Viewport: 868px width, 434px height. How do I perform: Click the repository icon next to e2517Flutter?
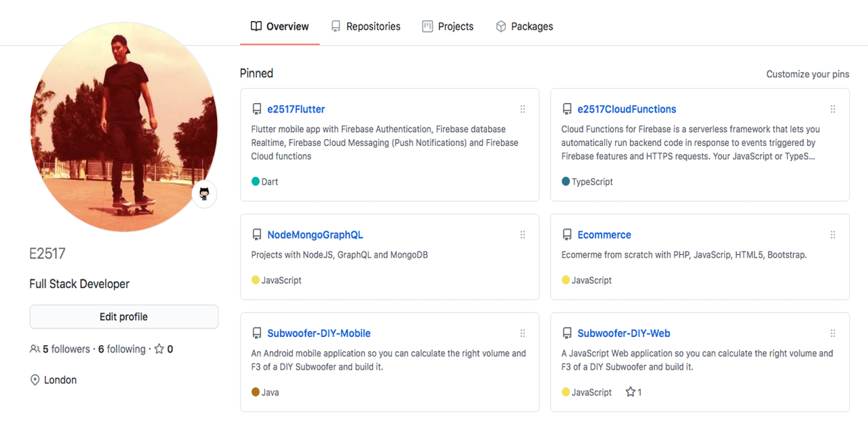(257, 108)
